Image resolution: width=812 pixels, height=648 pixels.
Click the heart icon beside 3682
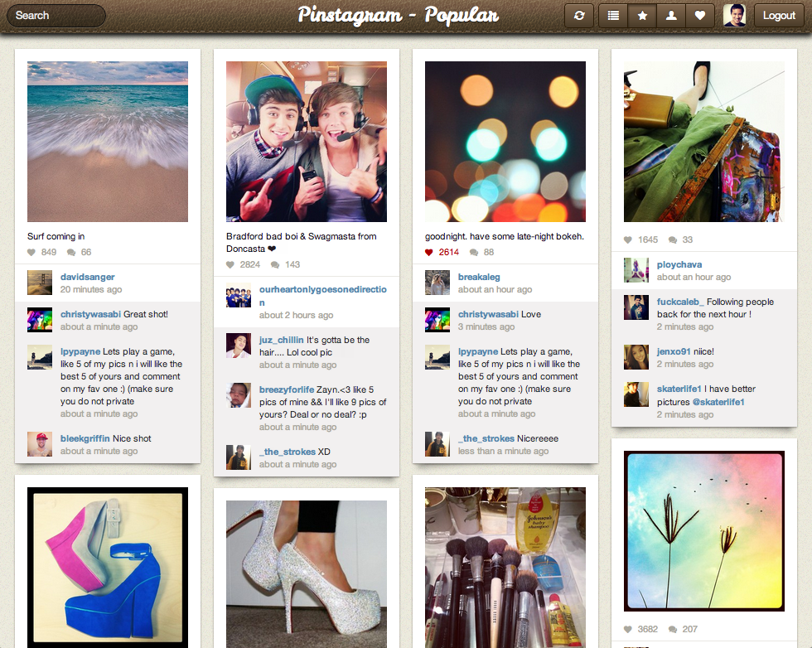click(x=628, y=629)
